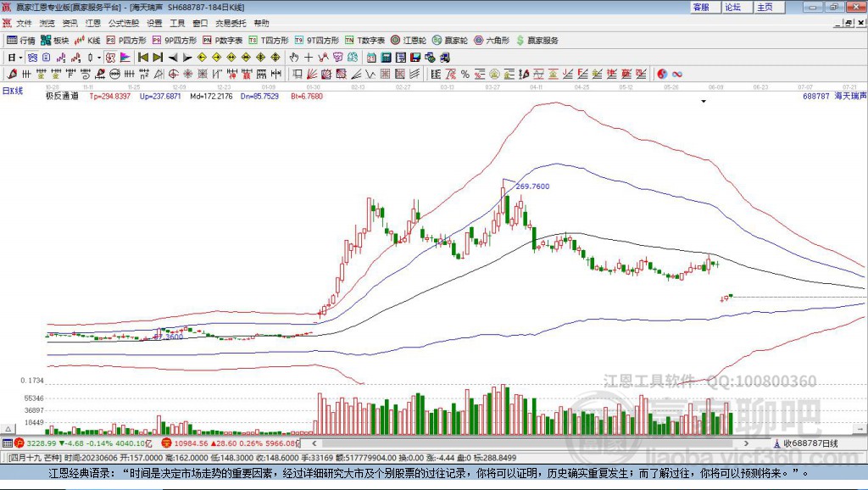This screenshot has width=868, height=490.
Task: Jump to first bar with green skip-back icon
Action: pyautogui.click(x=142, y=57)
